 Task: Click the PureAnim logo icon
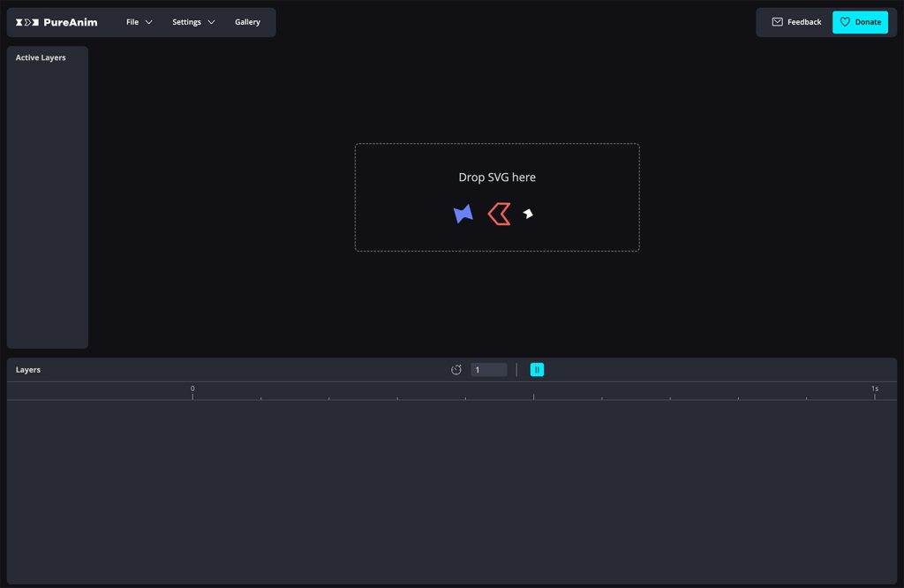pos(27,22)
